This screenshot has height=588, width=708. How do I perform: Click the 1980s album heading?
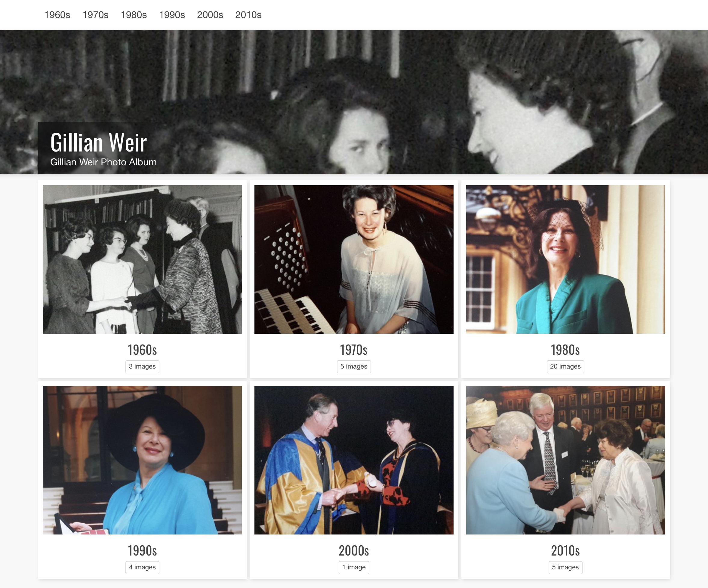point(565,350)
